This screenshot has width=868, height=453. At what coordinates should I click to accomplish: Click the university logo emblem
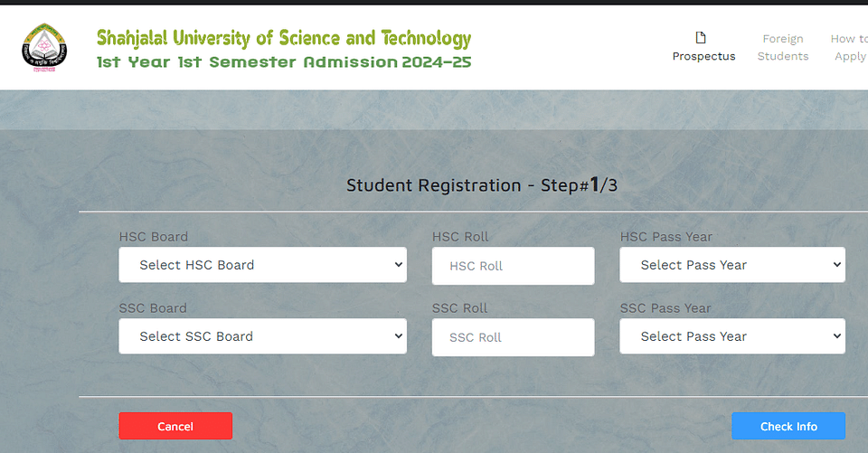44,48
